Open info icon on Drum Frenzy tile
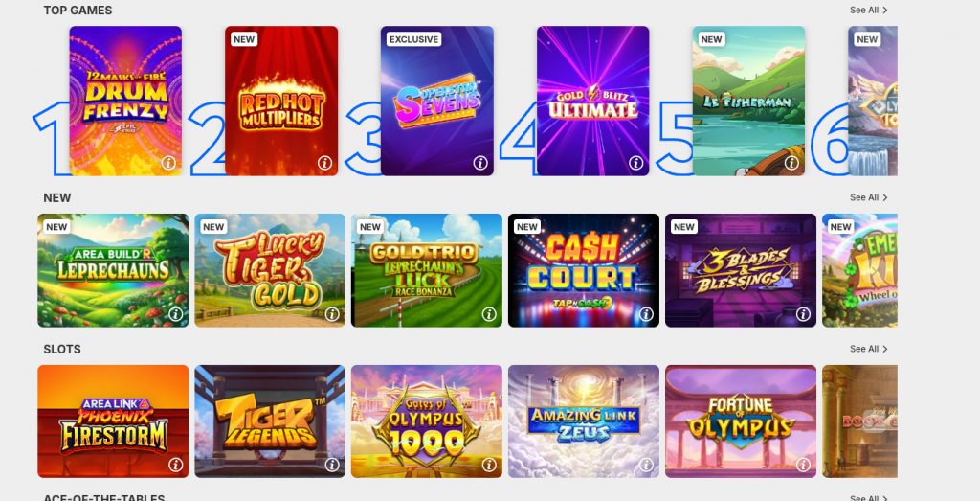Viewport: 980px width, 501px height. (168, 163)
